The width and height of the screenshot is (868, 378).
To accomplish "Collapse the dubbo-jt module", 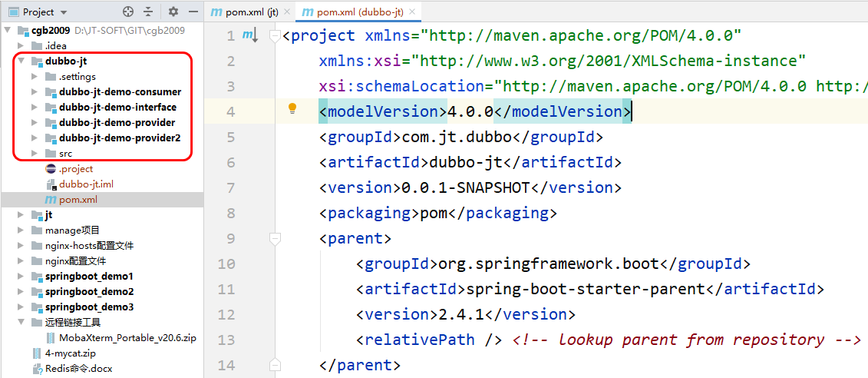I will [x=21, y=61].
